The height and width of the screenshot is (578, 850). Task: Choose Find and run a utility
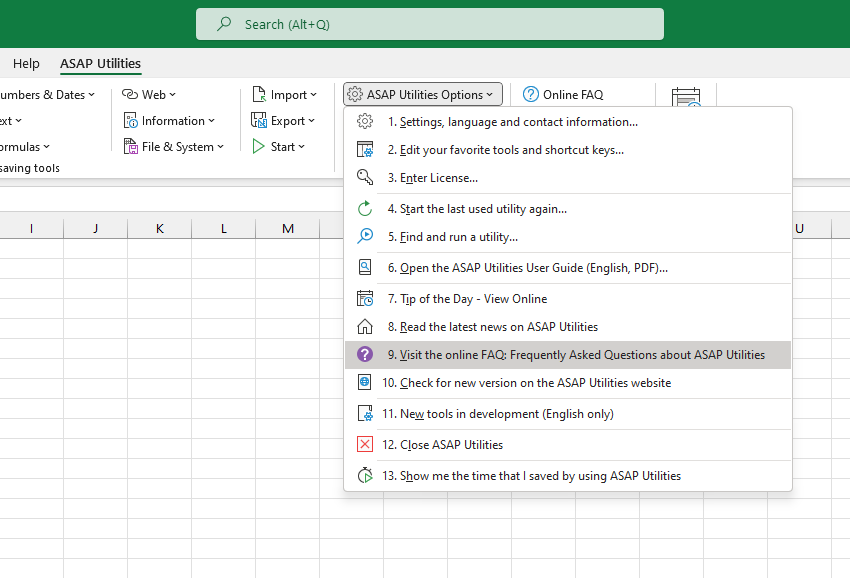pos(568,237)
